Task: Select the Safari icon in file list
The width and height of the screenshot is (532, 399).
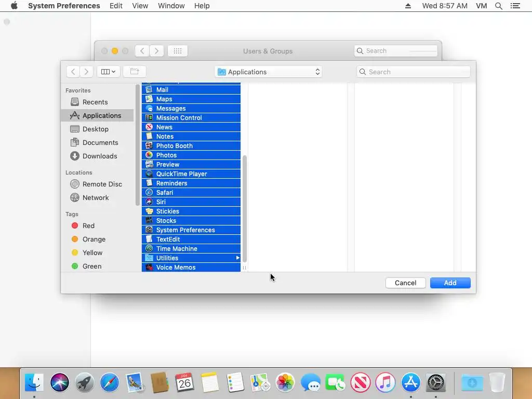Action: [149, 192]
